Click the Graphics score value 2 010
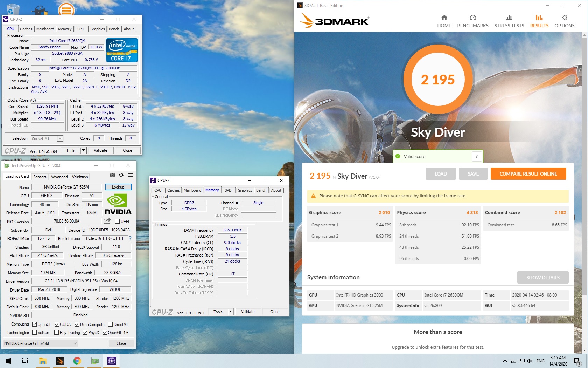 [384, 212]
